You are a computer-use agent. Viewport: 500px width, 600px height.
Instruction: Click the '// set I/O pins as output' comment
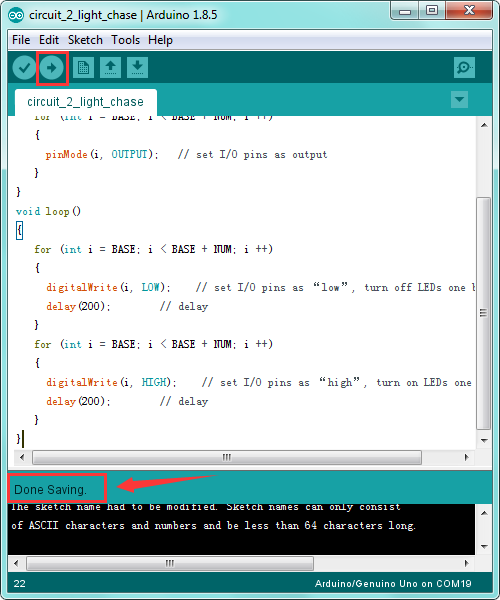pyautogui.click(x=252, y=154)
